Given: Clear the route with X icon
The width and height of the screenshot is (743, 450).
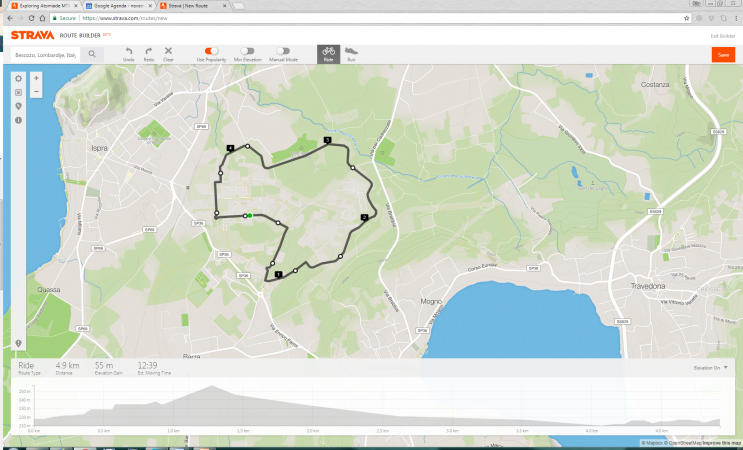Looking at the screenshot, I should (168, 54).
